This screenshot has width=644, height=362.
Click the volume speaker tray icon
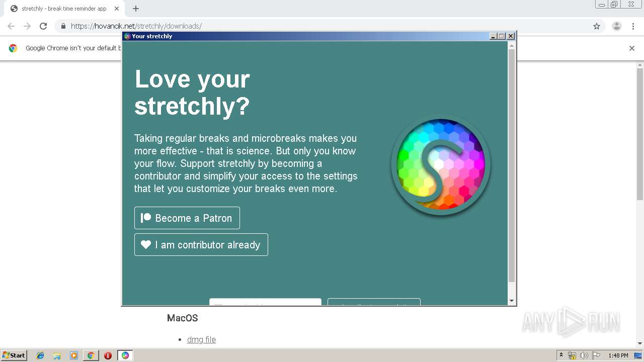pos(584,355)
